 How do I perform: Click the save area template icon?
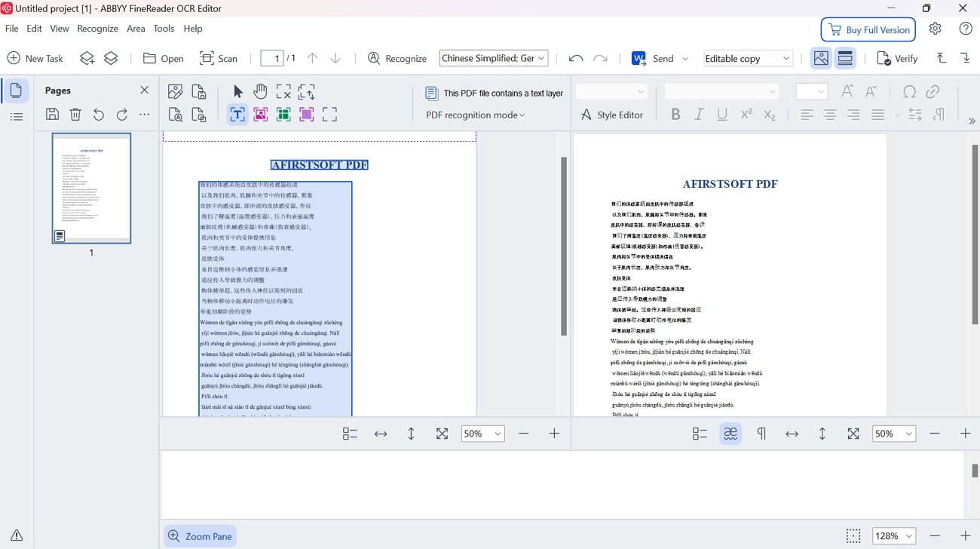point(199,92)
